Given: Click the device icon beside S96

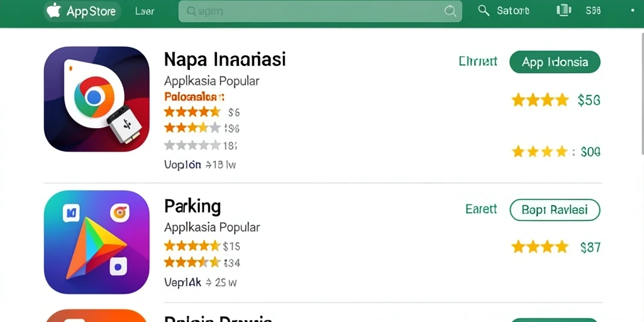Looking at the screenshot, I should click(x=564, y=11).
